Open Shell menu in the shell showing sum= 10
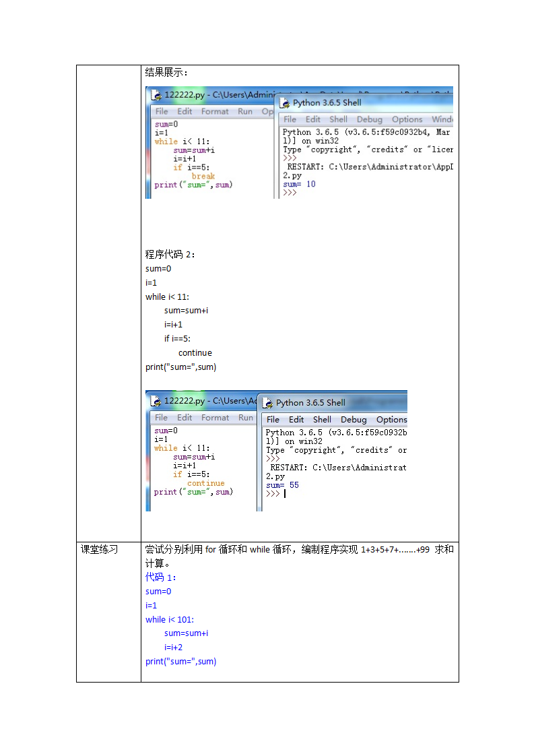Image resolution: width=534 pixels, height=756 pixels. pos(338,119)
